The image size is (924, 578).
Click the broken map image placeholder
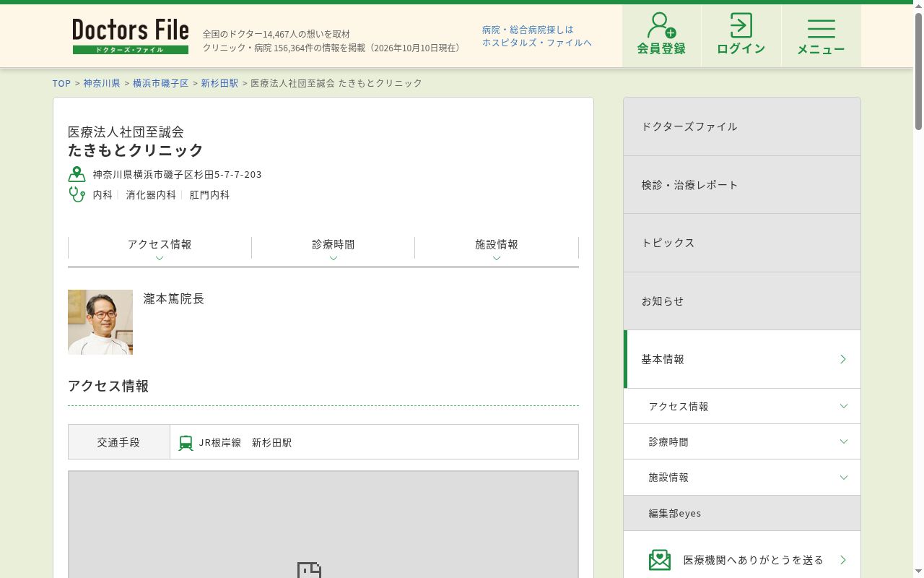coord(309,569)
